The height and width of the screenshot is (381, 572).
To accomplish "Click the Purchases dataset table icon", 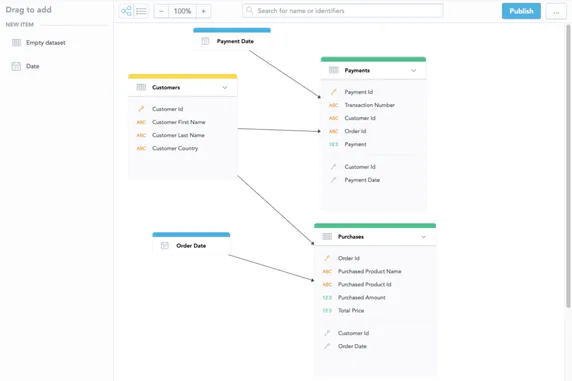I will (x=327, y=236).
